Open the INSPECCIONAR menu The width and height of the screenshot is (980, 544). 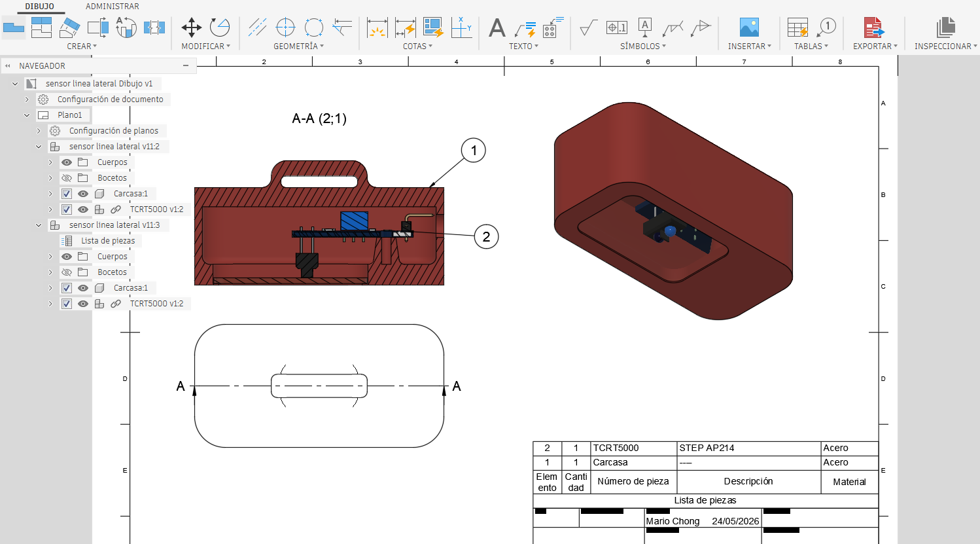[945, 46]
